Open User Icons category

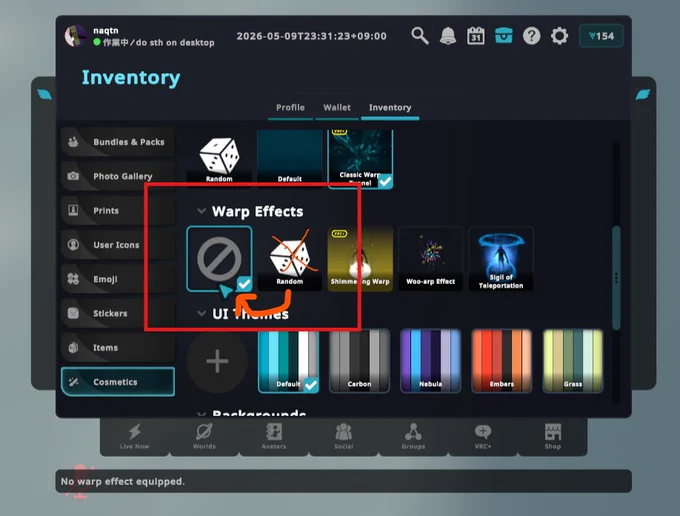pyautogui.click(x=118, y=245)
